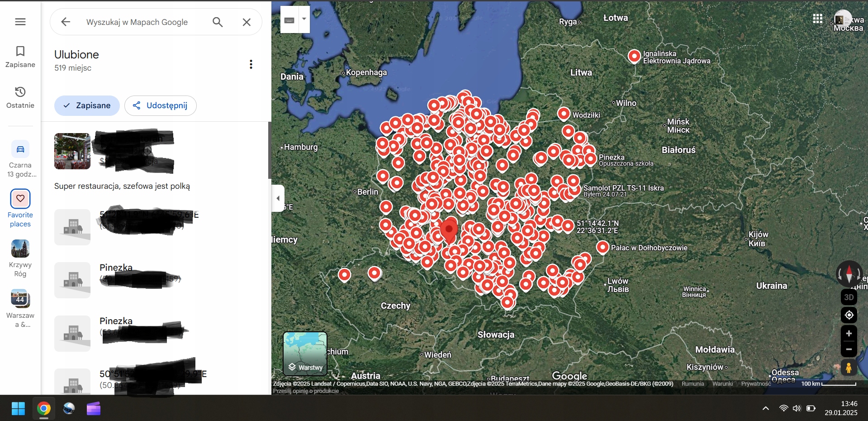This screenshot has height=421, width=868.
Task: Click the Opuszczona szkoła Pinezka label
Action: click(x=626, y=160)
